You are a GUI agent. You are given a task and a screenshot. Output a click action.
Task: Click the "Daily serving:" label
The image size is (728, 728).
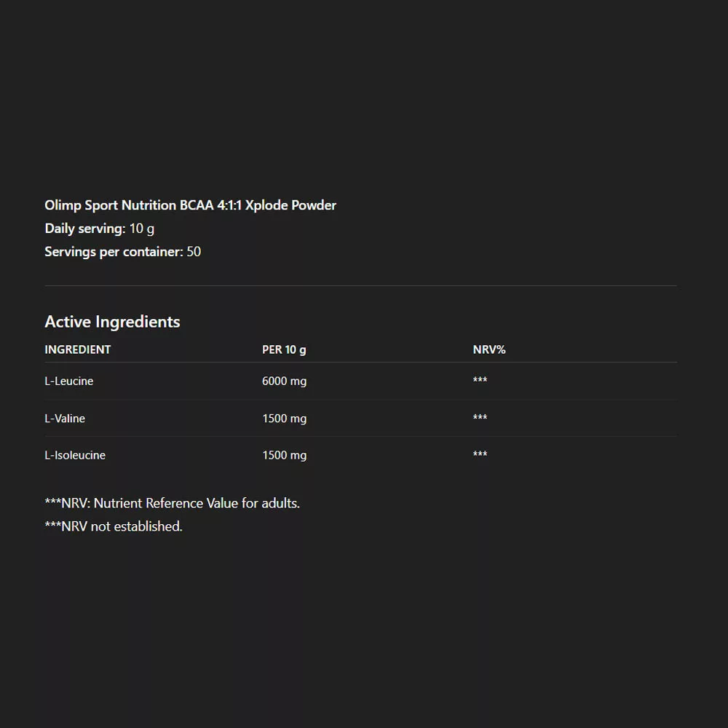(x=84, y=229)
